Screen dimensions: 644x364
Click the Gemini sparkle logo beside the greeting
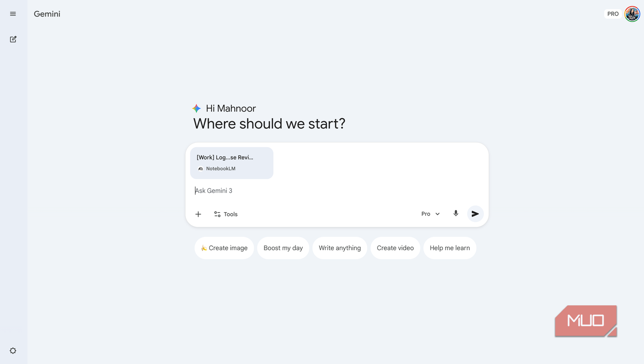coord(196,108)
